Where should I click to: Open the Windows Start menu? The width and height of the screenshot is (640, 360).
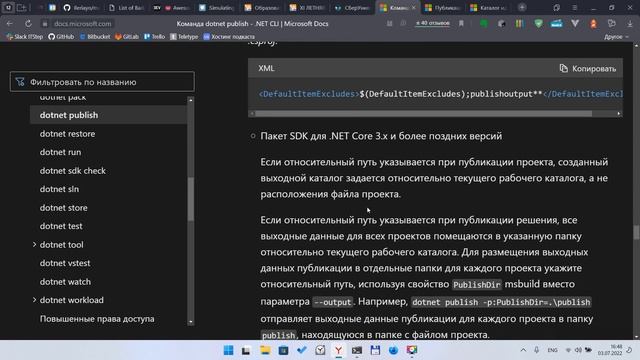point(229,350)
